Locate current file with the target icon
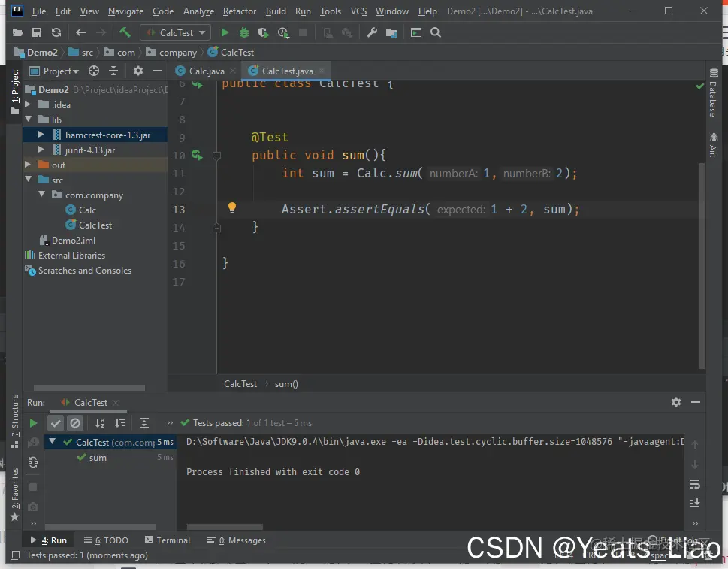 (x=94, y=71)
